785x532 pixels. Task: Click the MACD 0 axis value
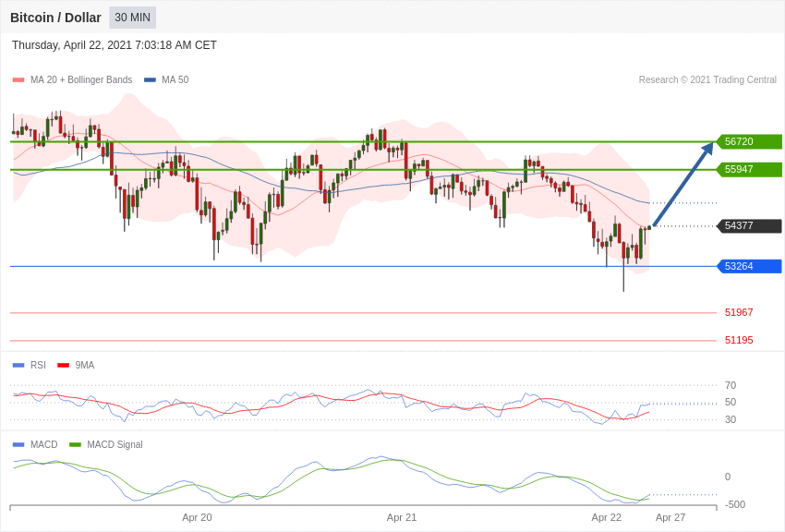(728, 477)
